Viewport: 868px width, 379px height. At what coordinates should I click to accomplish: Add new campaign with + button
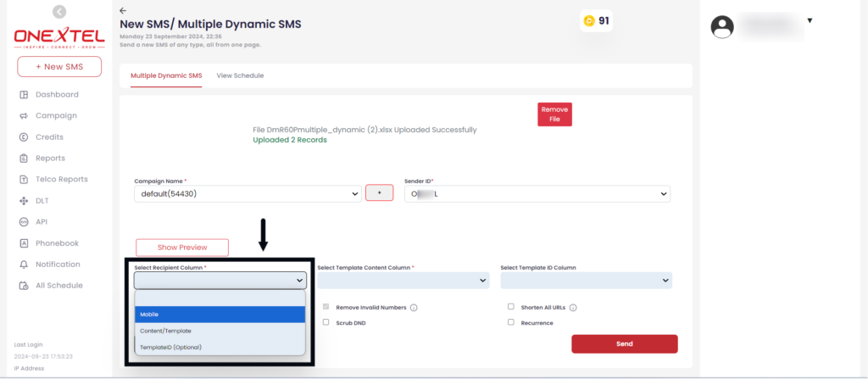coord(379,192)
